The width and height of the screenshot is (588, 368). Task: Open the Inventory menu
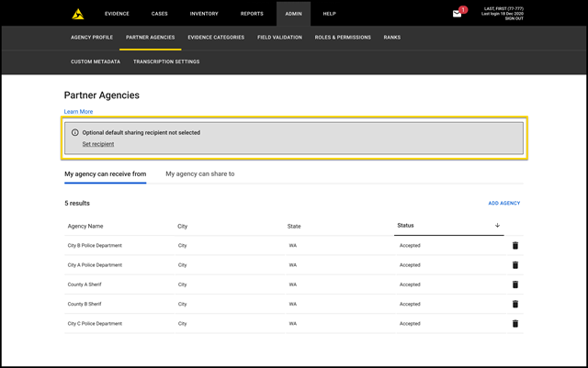pyautogui.click(x=204, y=14)
